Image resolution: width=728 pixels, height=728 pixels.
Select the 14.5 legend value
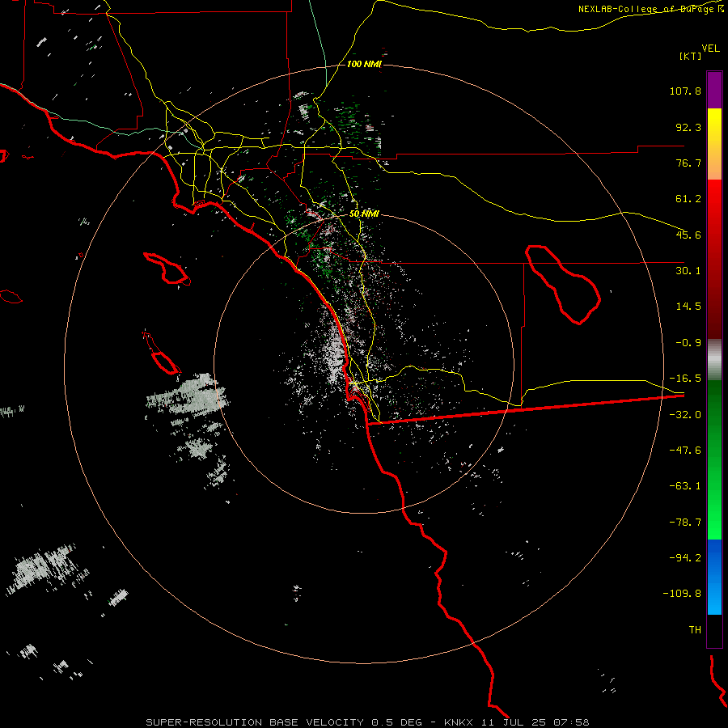click(688, 307)
